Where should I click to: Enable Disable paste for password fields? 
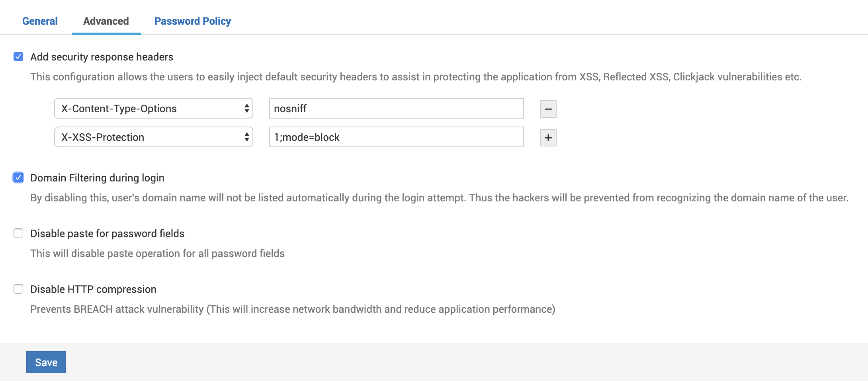pos(18,233)
